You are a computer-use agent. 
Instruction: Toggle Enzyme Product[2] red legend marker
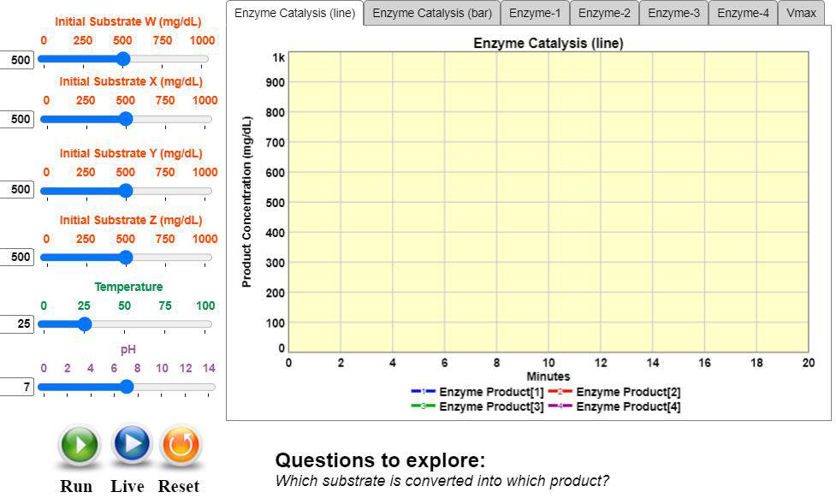pyautogui.click(x=560, y=392)
